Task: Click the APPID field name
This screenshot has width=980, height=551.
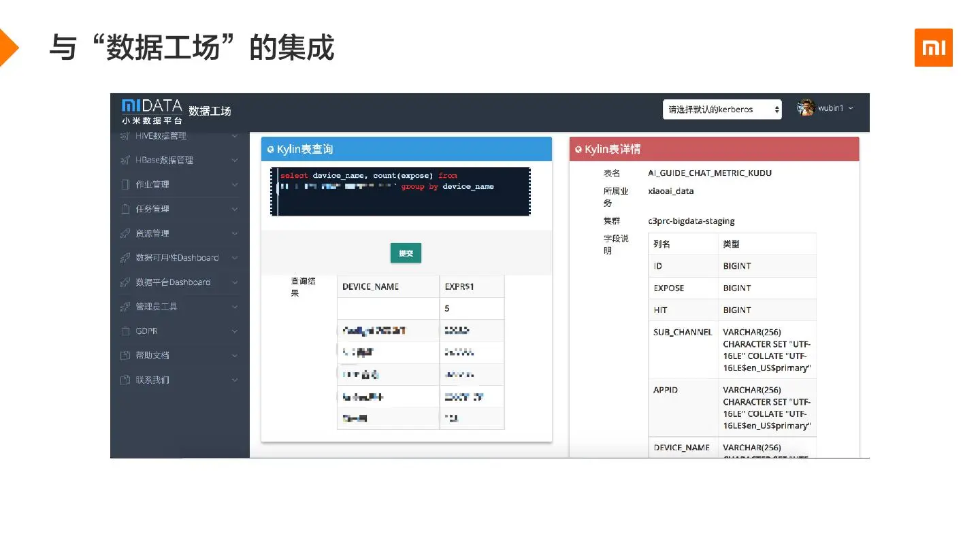Action: point(666,390)
